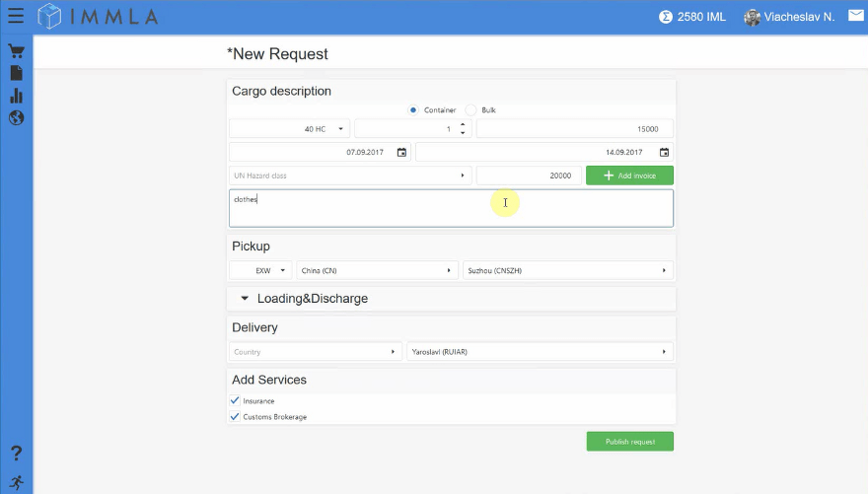This screenshot has height=494, width=868.
Task: Increase the container quantity stepper
Action: (x=463, y=125)
